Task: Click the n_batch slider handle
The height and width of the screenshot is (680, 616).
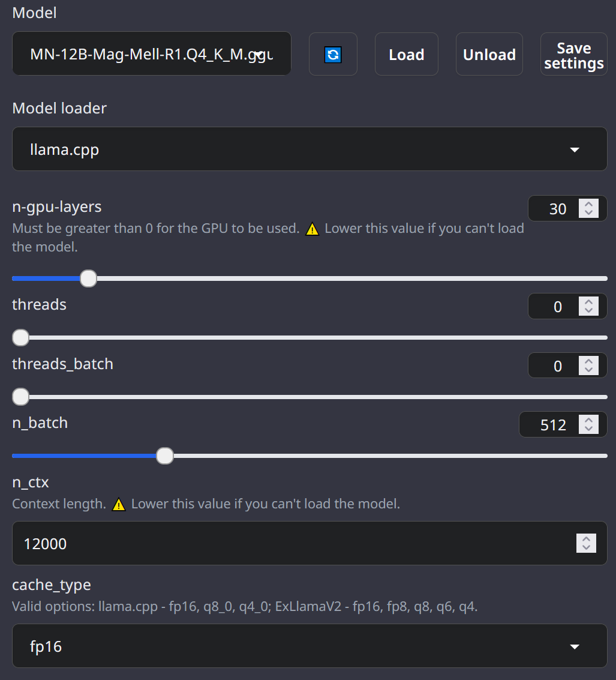Action: pyautogui.click(x=165, y=456)
